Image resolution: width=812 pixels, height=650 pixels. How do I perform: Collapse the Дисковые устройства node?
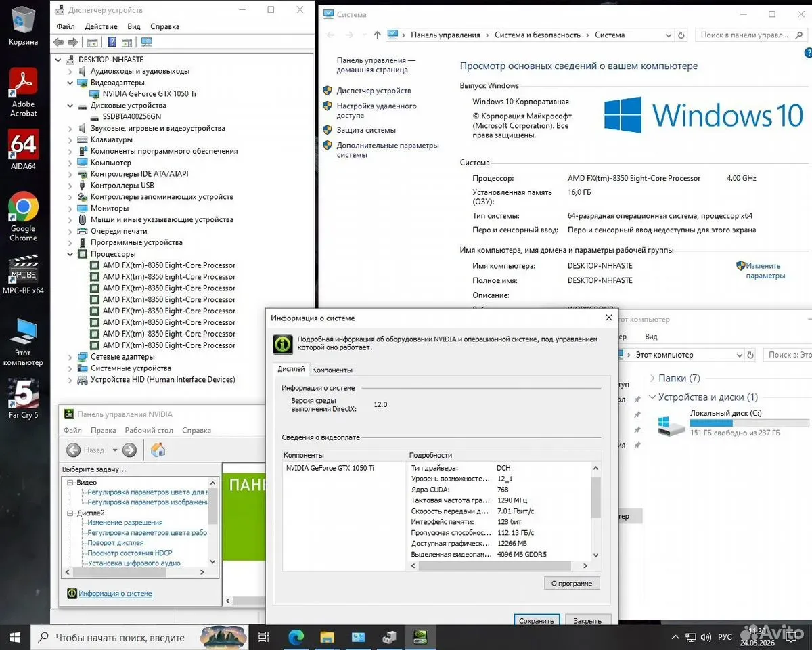coord(70,106)
